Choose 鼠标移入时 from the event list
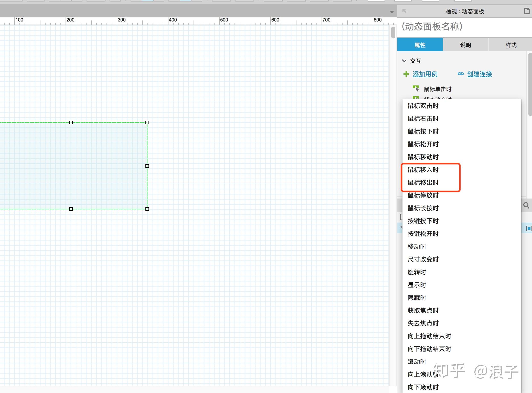 click(x=423, y=170)
